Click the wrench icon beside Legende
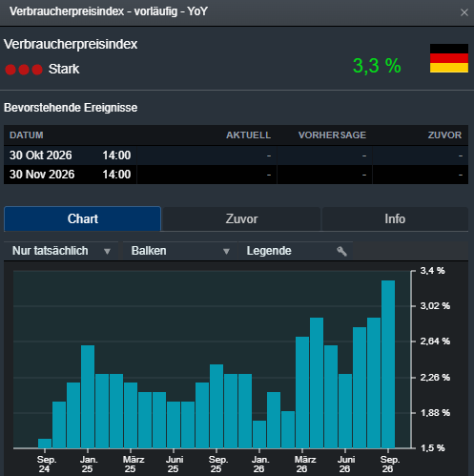Viewport: 474px width, 476px height. 341,251
